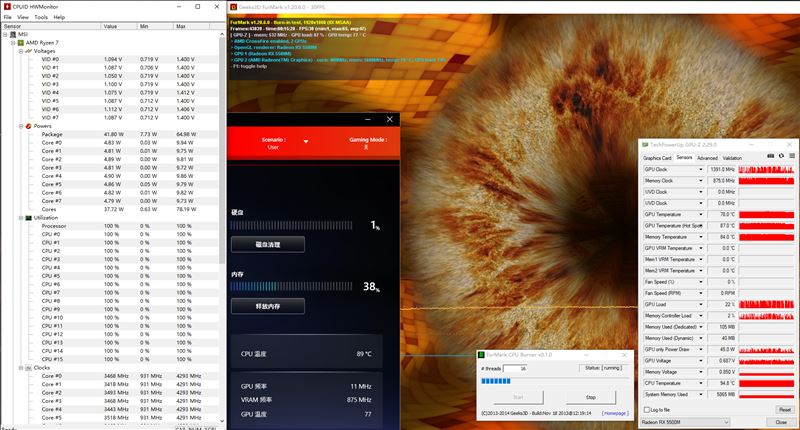This screenshot has height=430, width=800.
Task: Switch to the Validation tab in GPU-Z
Action: point(732,158)
